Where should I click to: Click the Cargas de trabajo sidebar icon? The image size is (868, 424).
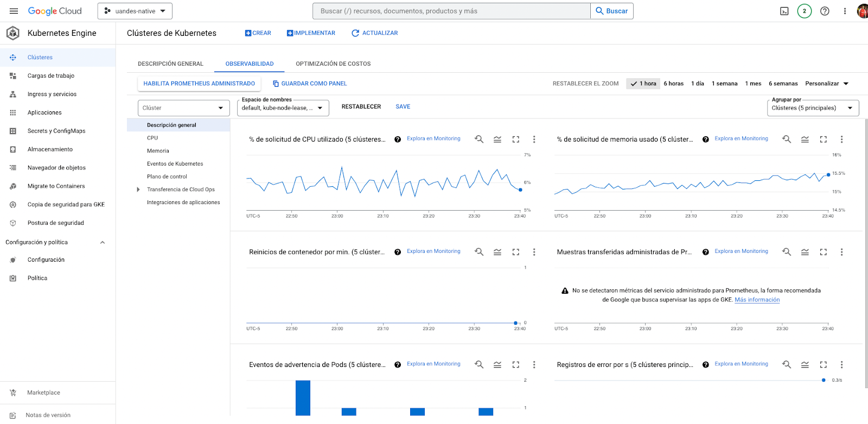tap(13, 76)
